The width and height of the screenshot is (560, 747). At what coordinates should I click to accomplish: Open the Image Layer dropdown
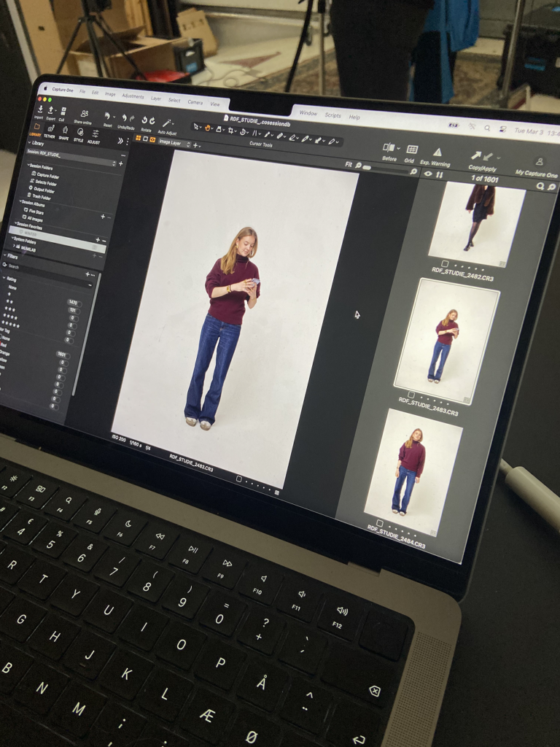click(x=175, y=143)
